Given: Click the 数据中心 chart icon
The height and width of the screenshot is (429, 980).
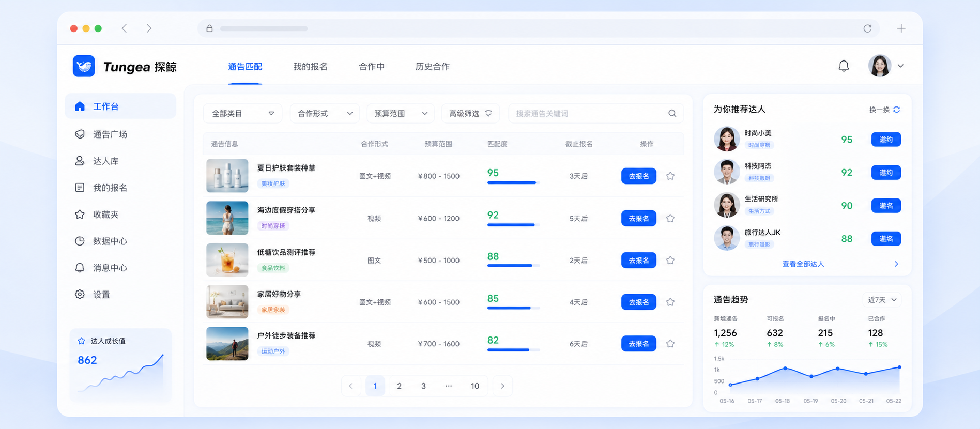Looking at the screenshot, I should [80, 241].
